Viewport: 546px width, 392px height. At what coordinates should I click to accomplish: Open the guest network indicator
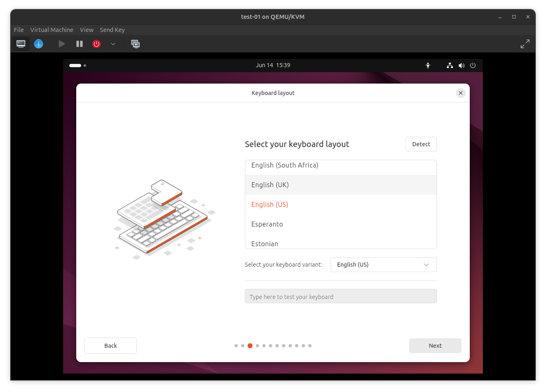coord(449,65)
